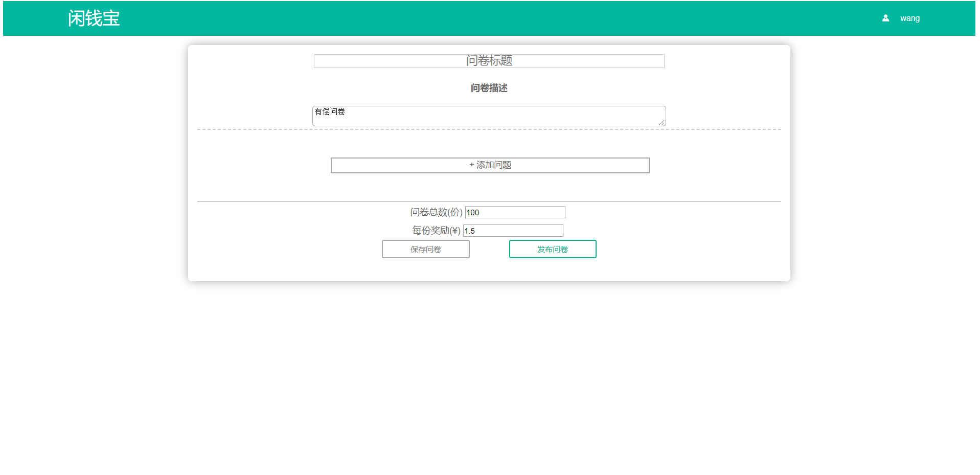This screenshot has height=475, width=980.
Task: Click the plus sign in 添加问题
Action: [471, 165]
